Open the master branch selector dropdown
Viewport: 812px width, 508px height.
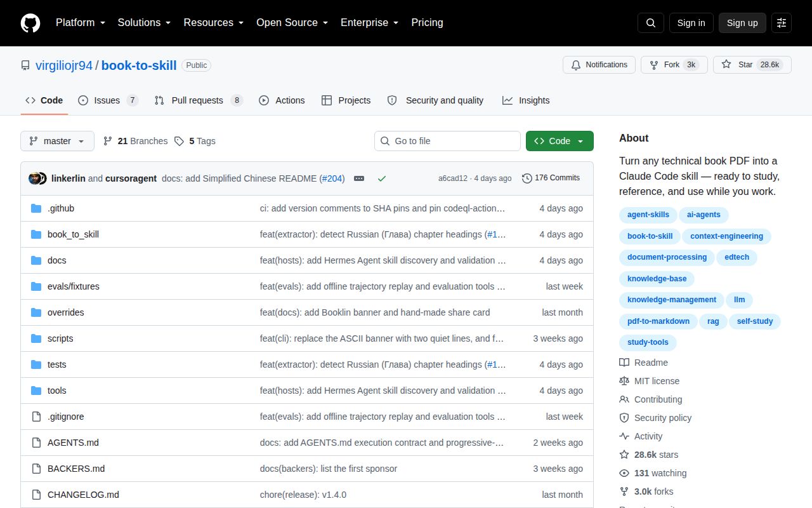click(57, 141)
